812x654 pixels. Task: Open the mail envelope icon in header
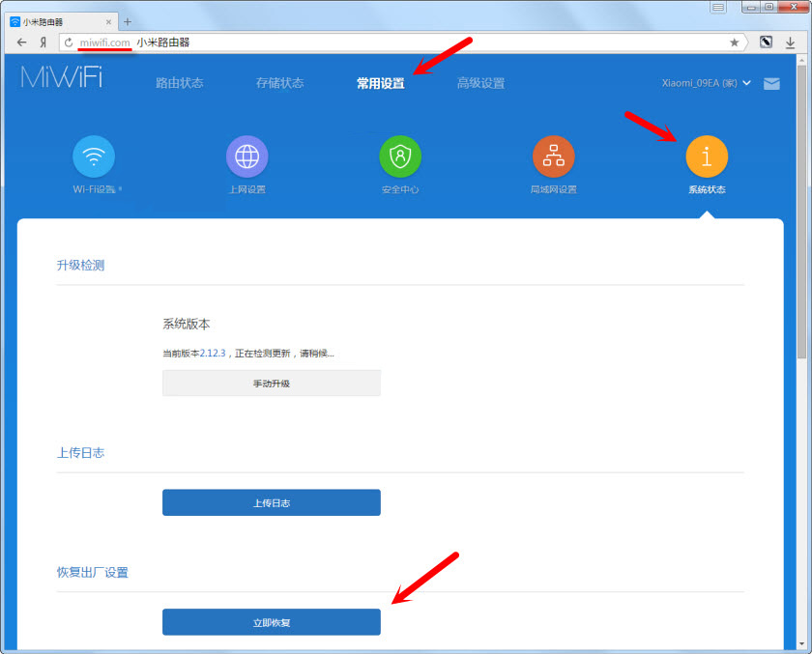(x=771, y=84)
